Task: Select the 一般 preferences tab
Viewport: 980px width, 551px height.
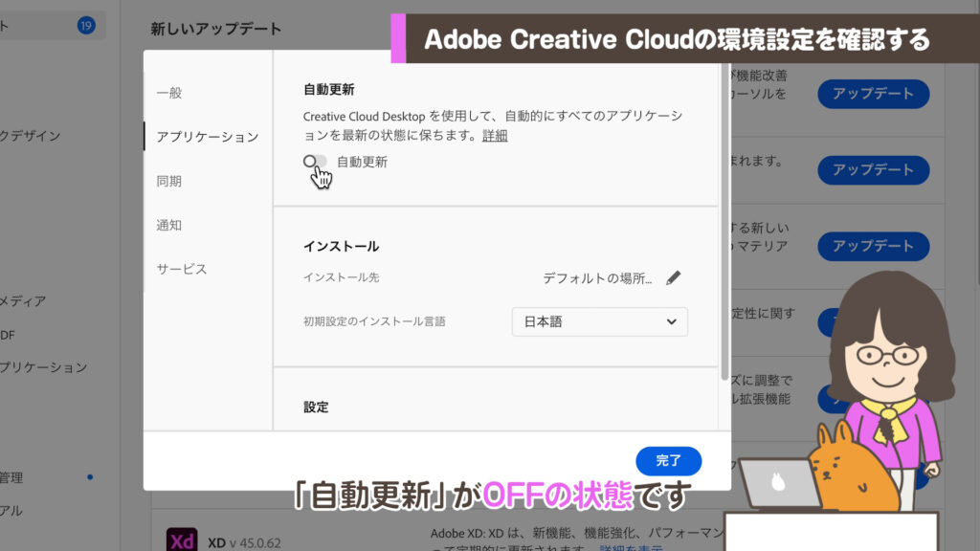Action: click(168, 93)
